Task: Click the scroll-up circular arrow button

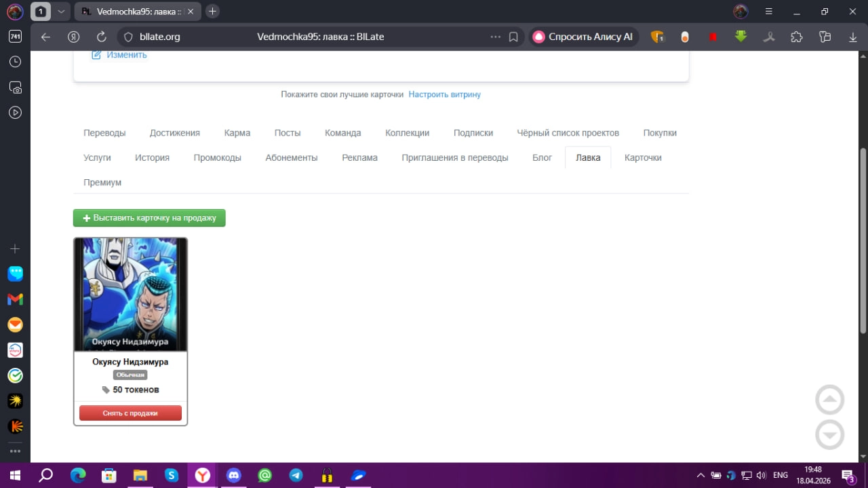Action: pos(829,400)
